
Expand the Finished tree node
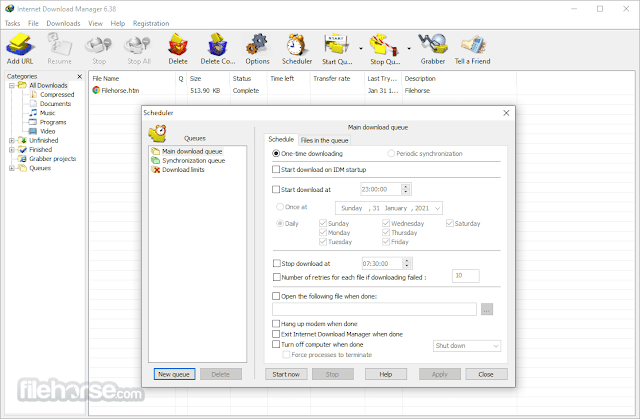tap(12, 150)
